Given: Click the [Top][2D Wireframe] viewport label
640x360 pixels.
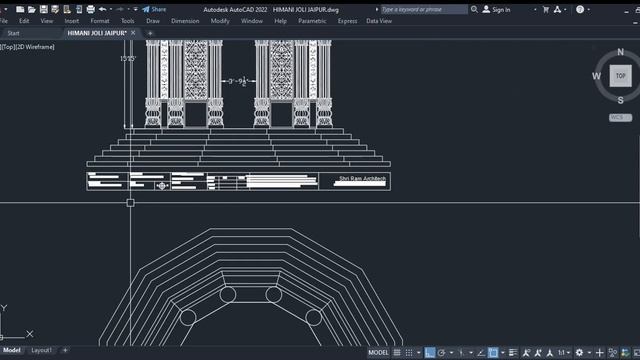Looking at the screenshot, I should 28,47.
